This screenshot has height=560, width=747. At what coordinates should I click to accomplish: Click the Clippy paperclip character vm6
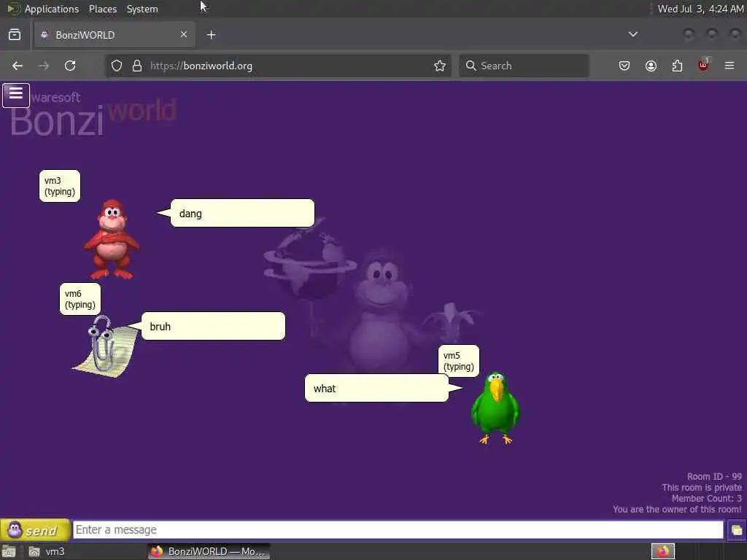105,346
